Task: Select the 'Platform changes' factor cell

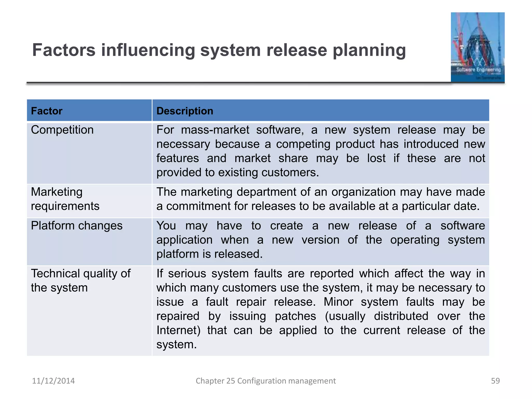Action: (89, 242)
